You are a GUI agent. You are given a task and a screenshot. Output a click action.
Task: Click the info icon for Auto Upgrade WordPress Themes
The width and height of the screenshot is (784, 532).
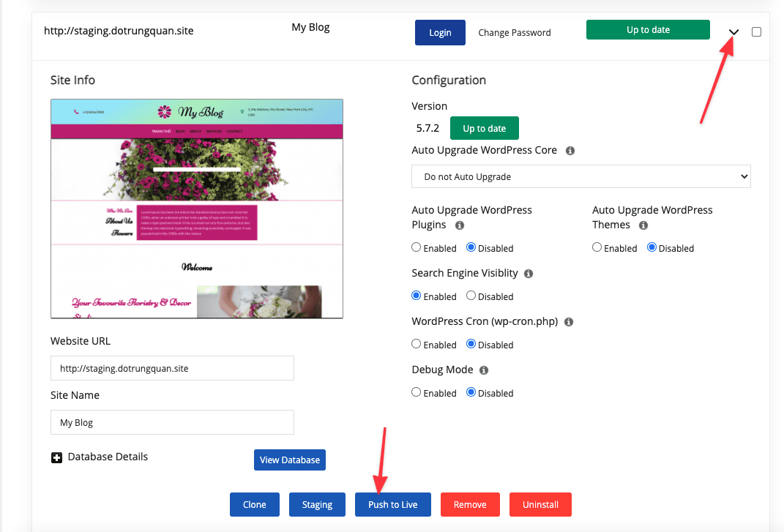642,225
